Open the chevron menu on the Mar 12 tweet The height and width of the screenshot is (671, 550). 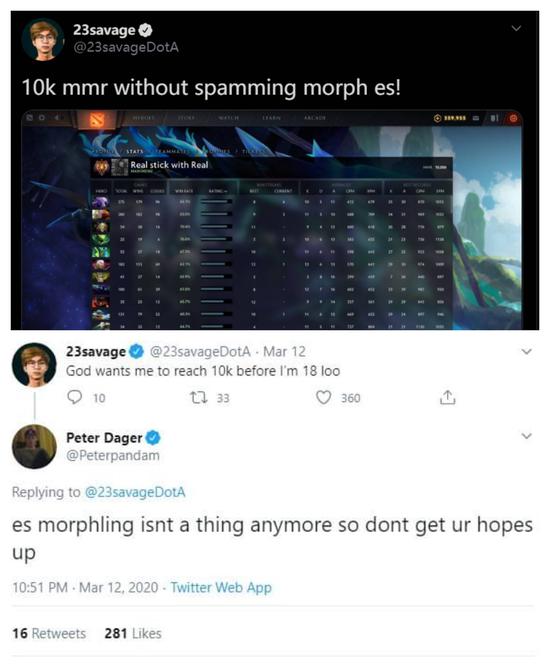[527, 352]
